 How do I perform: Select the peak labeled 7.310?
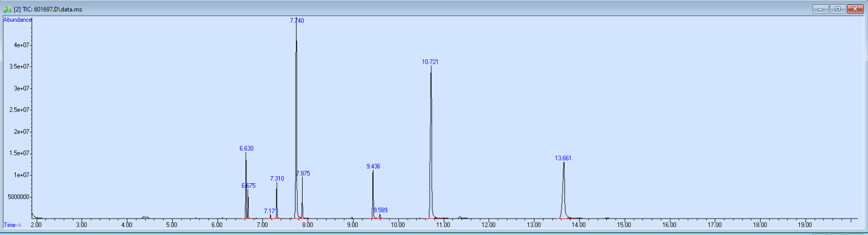[x=277, y=179]
